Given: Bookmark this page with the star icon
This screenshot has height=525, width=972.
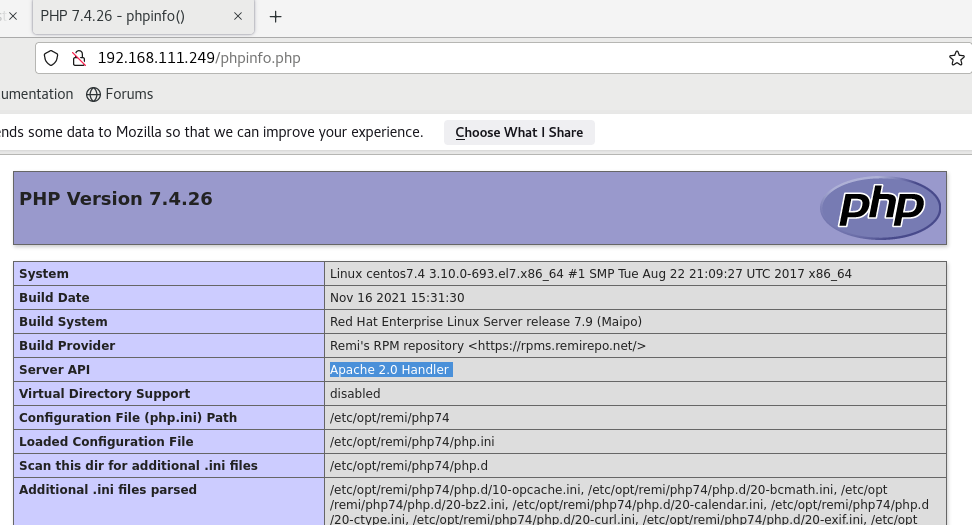Looking at the screenshot, I should tap(957, 58).
